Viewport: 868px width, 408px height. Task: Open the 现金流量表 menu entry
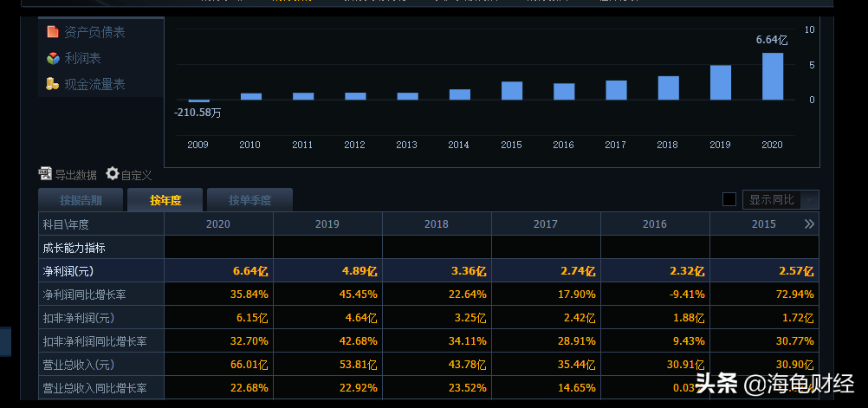(94, 84)
